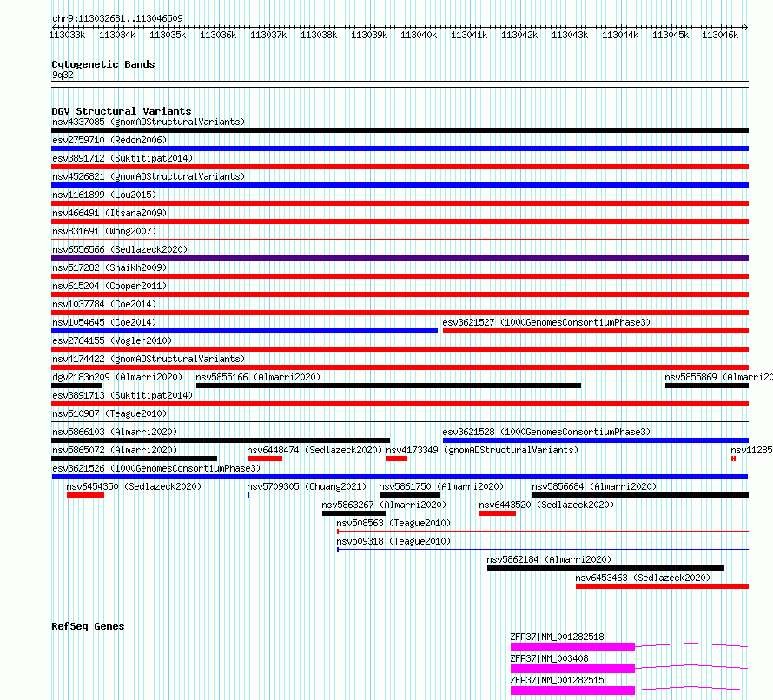Open nsv5866103 (Almarri2020) label

pos(115,432)
